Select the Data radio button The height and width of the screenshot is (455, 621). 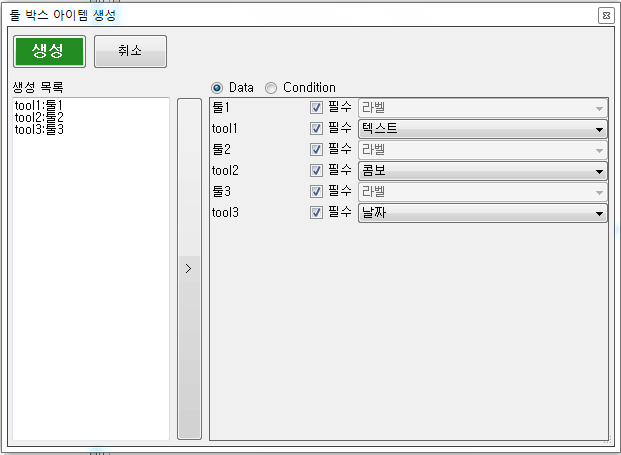217,88
